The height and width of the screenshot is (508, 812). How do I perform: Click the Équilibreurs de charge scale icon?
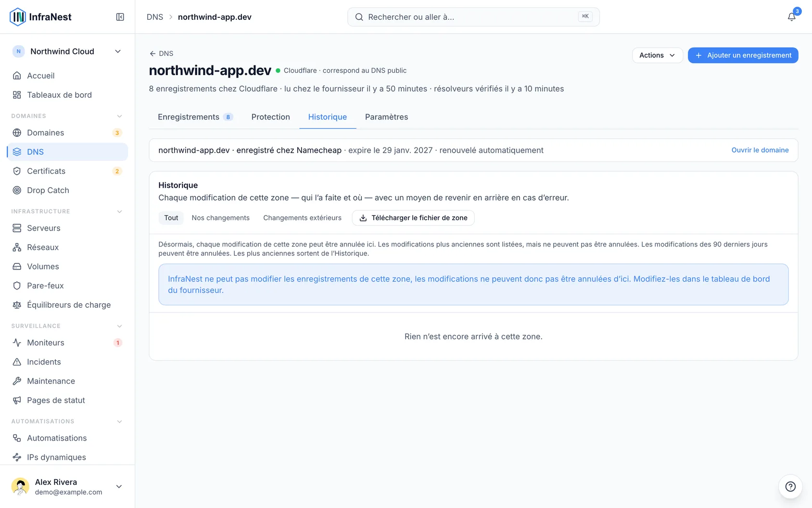click(17, 305)
